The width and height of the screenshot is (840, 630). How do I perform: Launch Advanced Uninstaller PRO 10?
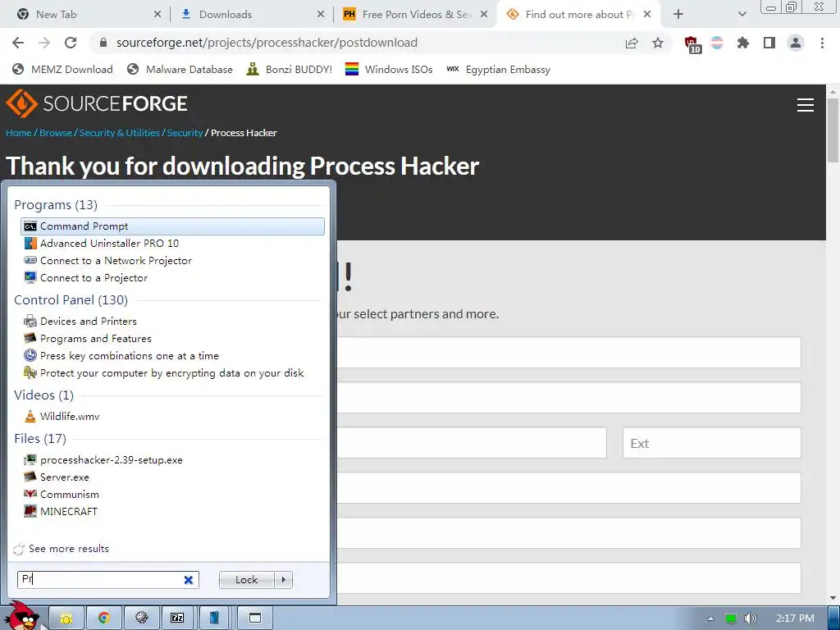pos(109,243)
